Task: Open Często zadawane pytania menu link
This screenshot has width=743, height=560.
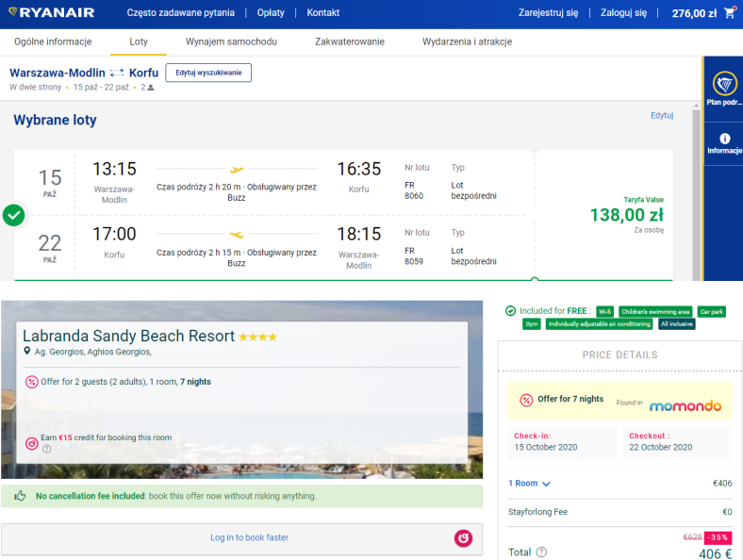Action: (x=180, y=13)
